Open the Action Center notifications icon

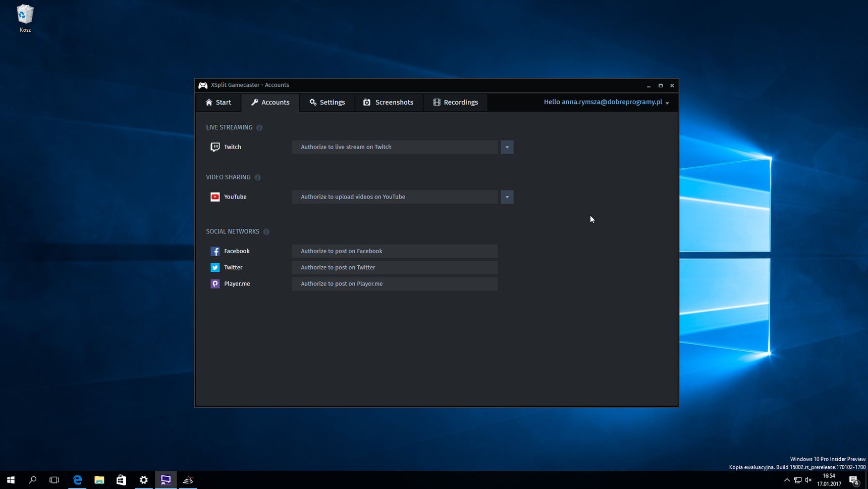[854, 480]
